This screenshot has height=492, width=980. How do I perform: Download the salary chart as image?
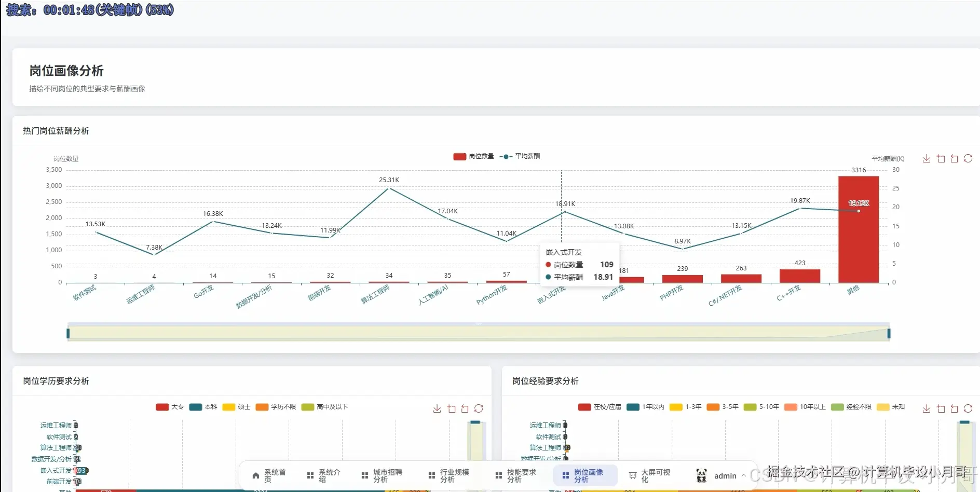927,159
